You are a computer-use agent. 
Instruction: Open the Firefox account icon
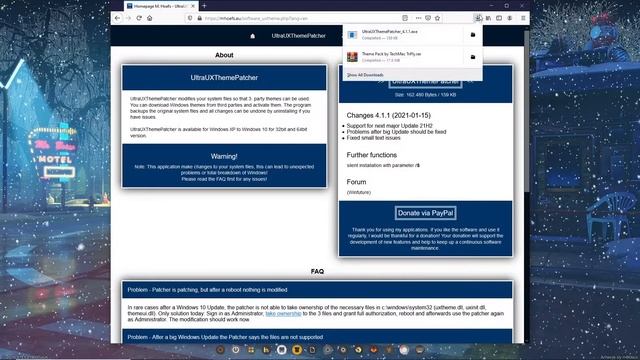coord(510,18)
